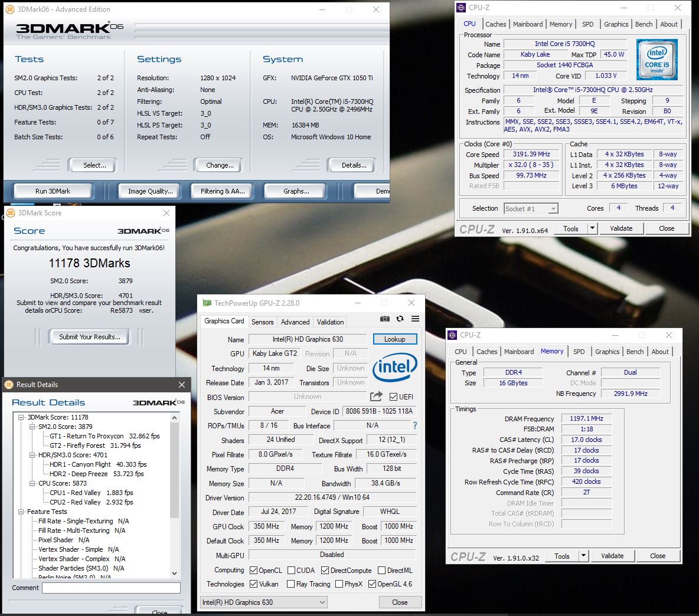Click the Bus Interface question mark
This screenshot has width=699, height=616.
(x=415, y=425)
